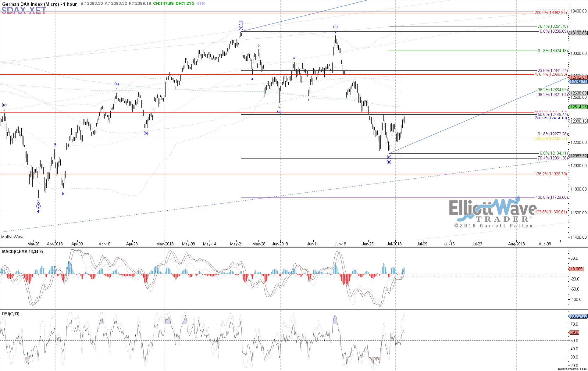This screenshot has height=371, width=588.
Task: Select the 50.0%(12445.44) retracement label
Action: click(553, 114)
